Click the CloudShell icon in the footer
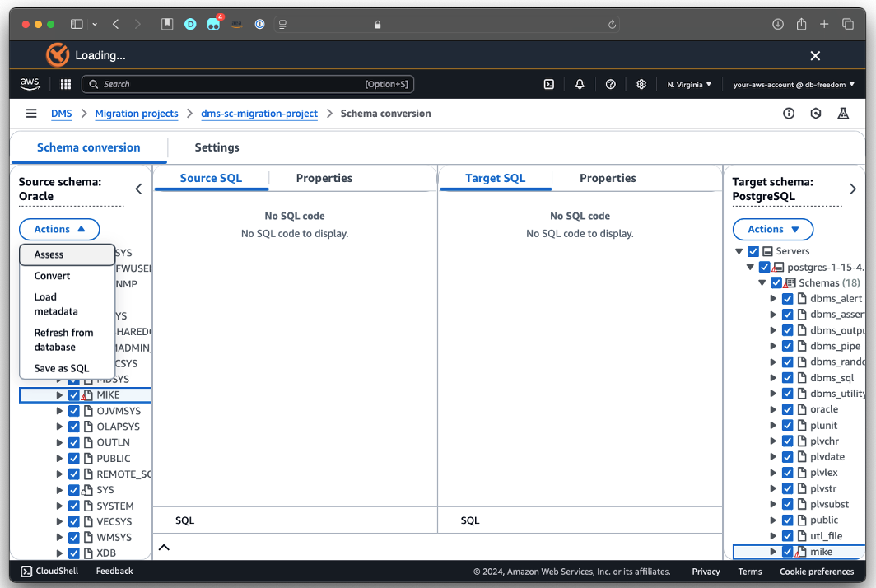 tap(26, 572)
